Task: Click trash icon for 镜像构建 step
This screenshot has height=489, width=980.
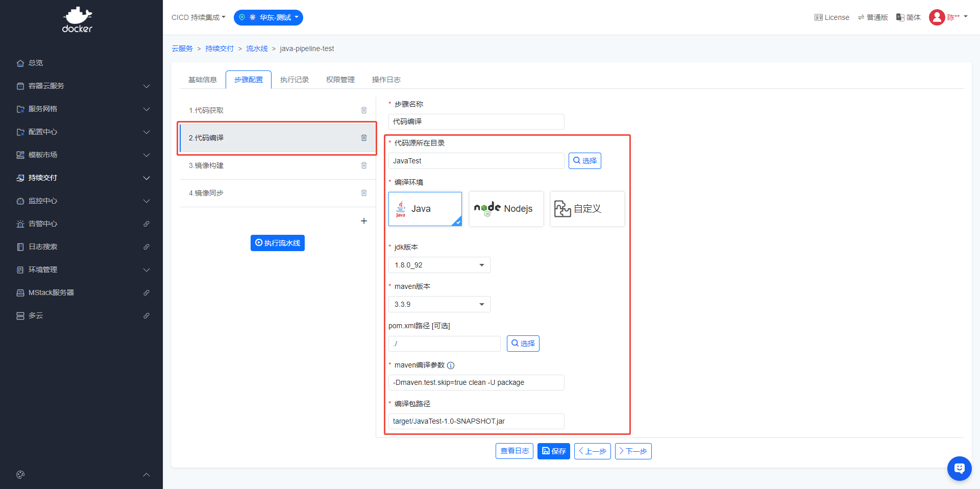Action: (x=364, y=165)
